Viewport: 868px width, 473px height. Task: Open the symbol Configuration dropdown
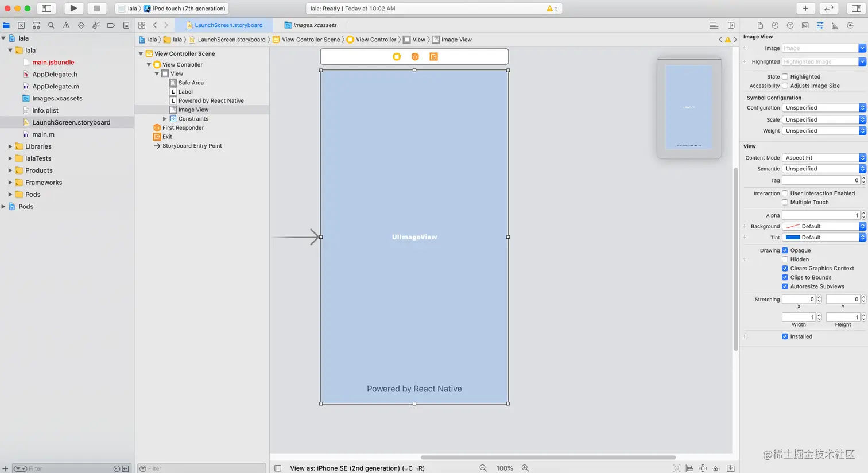pos(824,108)
